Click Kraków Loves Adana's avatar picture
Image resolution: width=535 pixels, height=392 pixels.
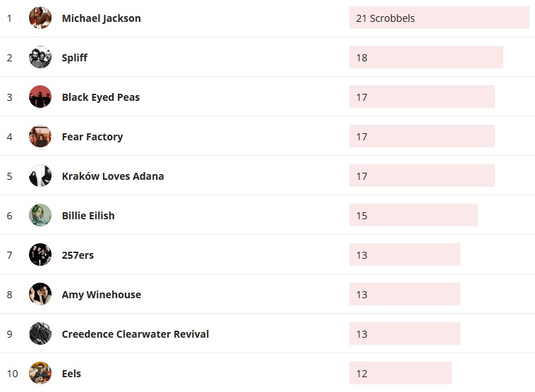40,176
